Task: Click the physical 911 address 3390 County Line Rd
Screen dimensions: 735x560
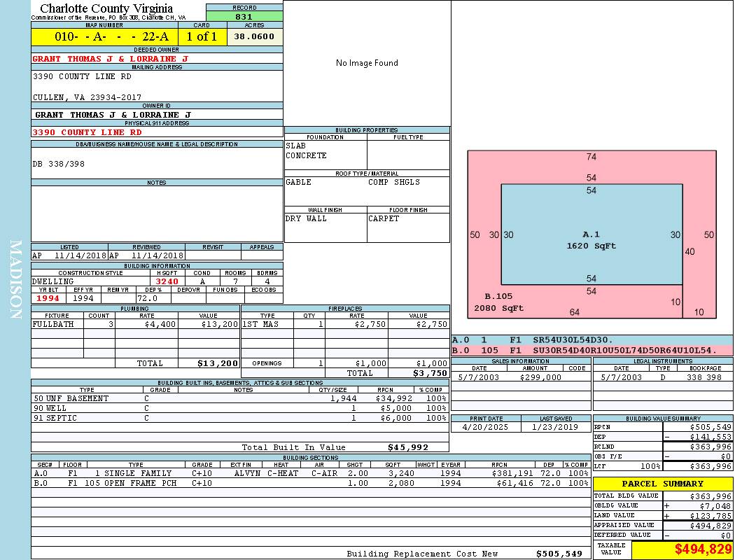Action: click(87, 132)
